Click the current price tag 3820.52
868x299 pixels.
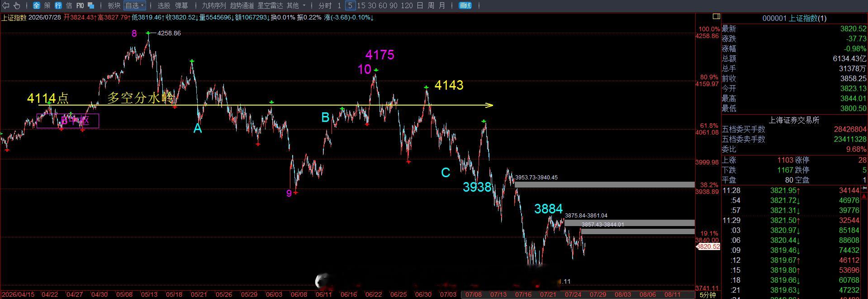pos(708,246)
